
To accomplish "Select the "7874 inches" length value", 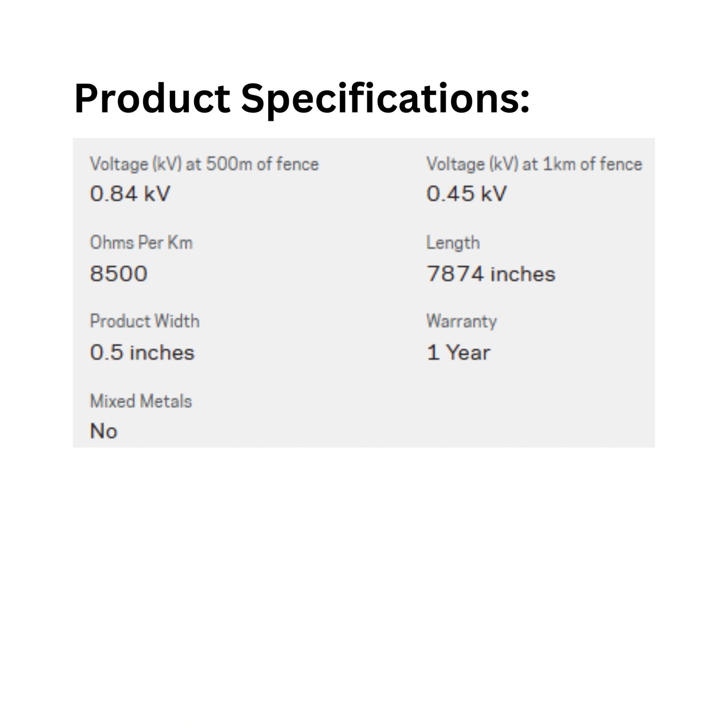I will [491, 274].
